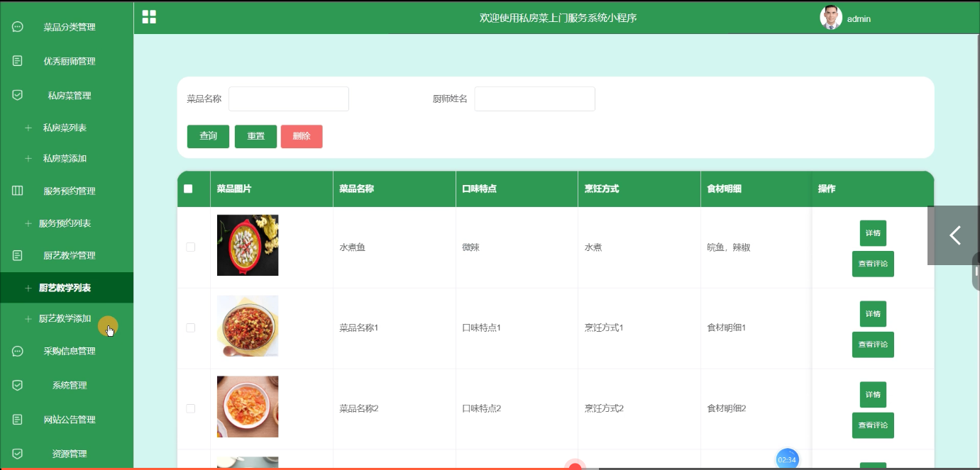Viewport: 980px width, 470px height.
Task: Click 查看评论 for the 水煮鱼 row
Action: [x=873, y=264]
